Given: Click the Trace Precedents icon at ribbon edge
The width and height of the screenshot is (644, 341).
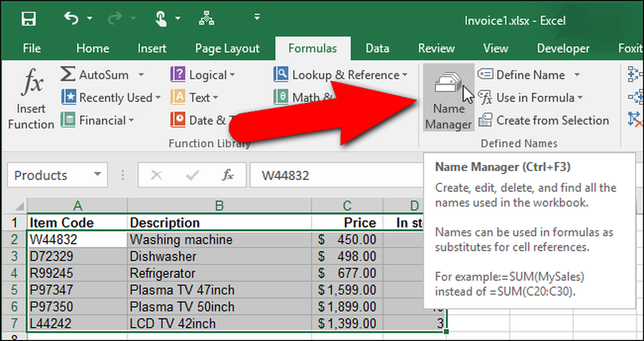Looking at the screenshot, I should point(636,75).
